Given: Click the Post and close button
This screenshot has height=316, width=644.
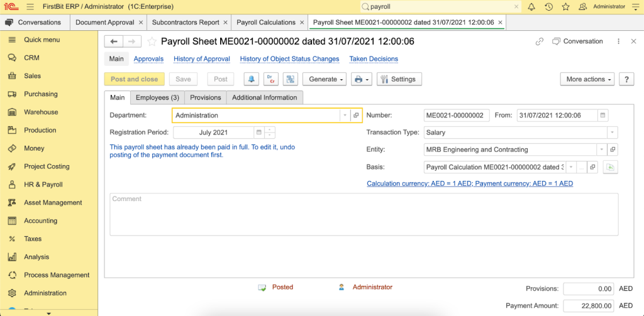Looking at the screenshot, I should [x=134, y=79].
